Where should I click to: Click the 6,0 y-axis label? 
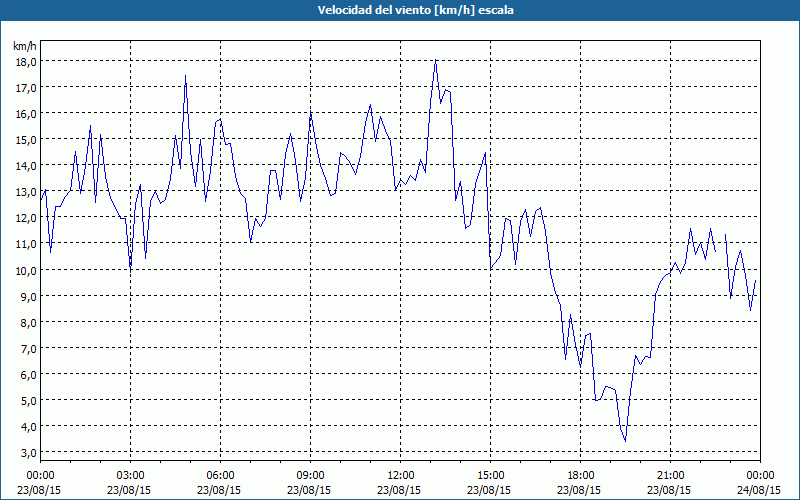point(28,374)
